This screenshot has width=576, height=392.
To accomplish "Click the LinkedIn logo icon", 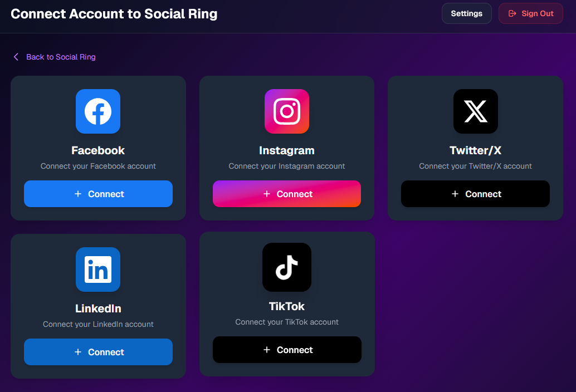I will (98, 269).
